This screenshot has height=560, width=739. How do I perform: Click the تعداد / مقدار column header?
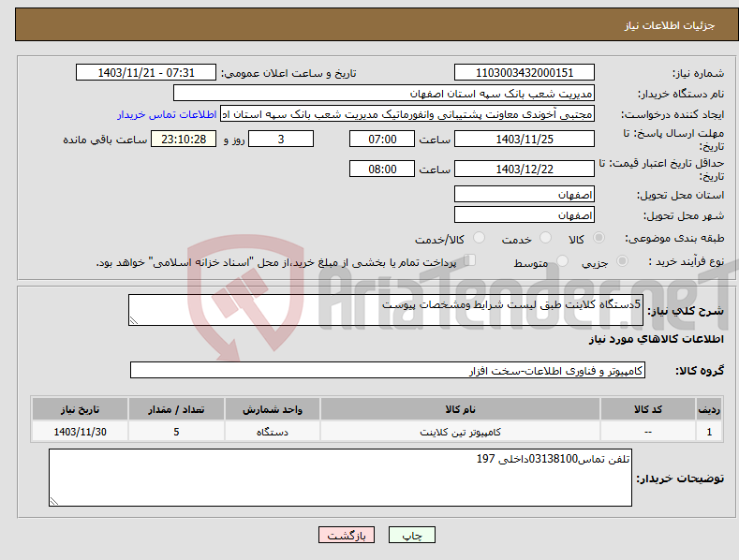tap(176, 409)
